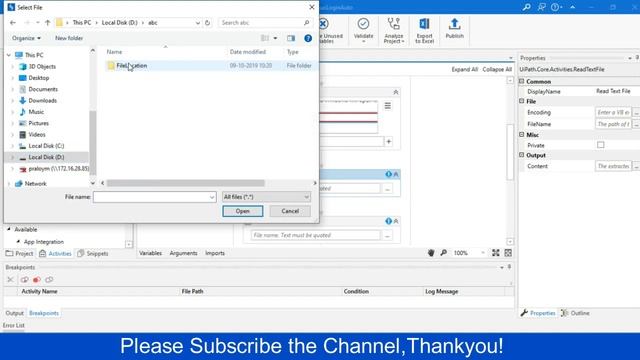Viewport: 640px width, 360px height.
Task: Open the dialog help icon
Action: (308, 38)
